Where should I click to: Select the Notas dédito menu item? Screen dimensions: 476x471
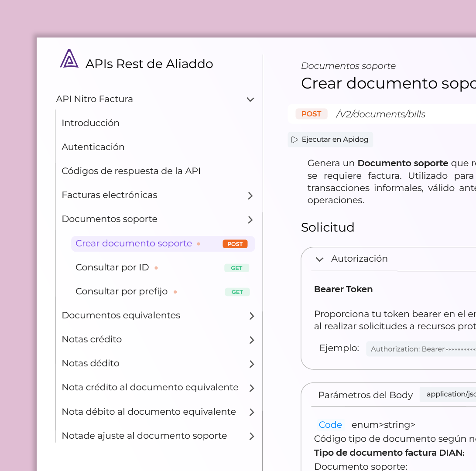tap(90, 363)
